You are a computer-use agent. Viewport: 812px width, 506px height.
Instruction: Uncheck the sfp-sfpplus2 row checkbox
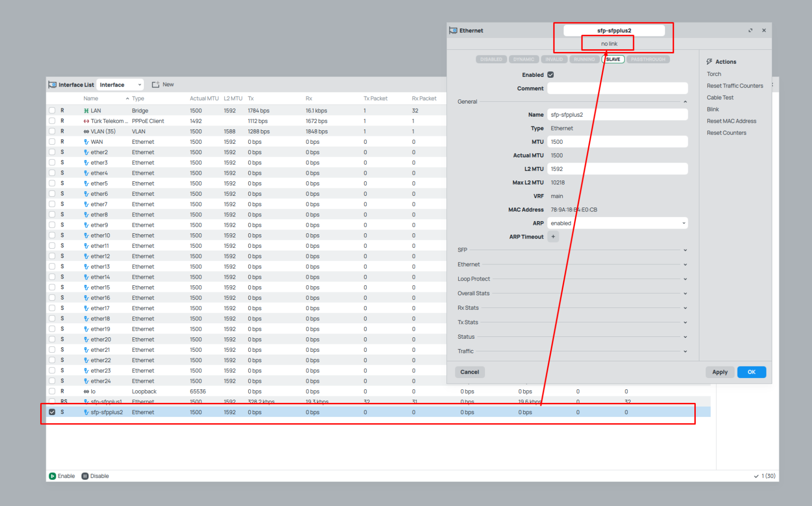52,412
